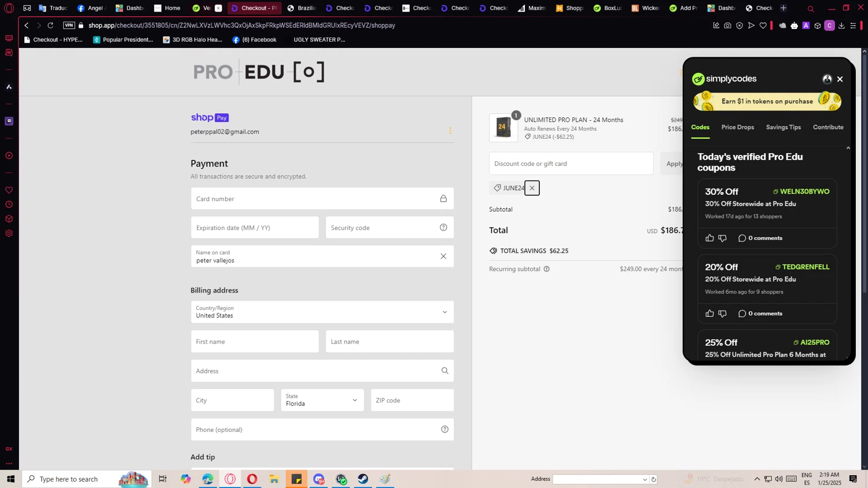Click the Address search magnifier icon
Image resolution: width=868 pixels, height=488 pixels.
tap(444, 371)
